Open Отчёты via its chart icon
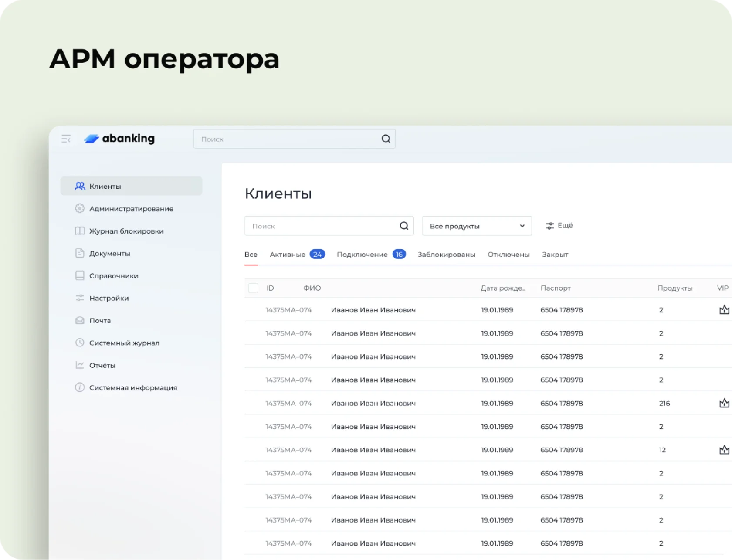Image resolution: width=732 pixels, height=560 pixels. 80,365
